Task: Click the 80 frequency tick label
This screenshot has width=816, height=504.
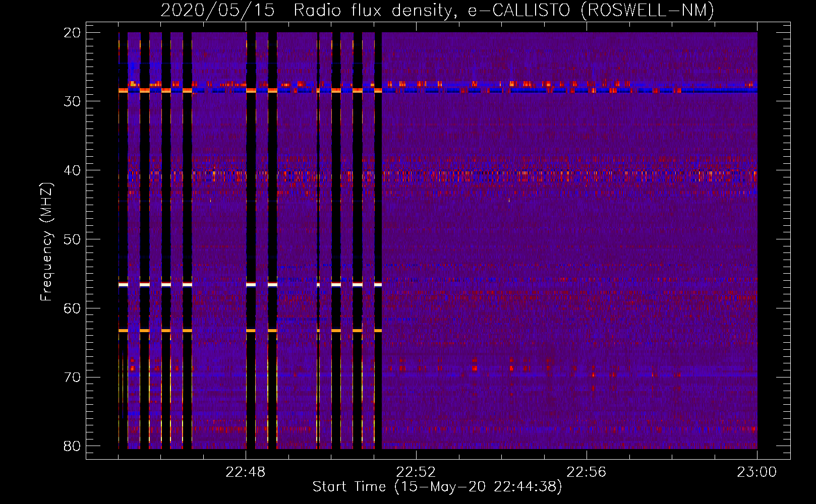Action: tap(73, 446)
